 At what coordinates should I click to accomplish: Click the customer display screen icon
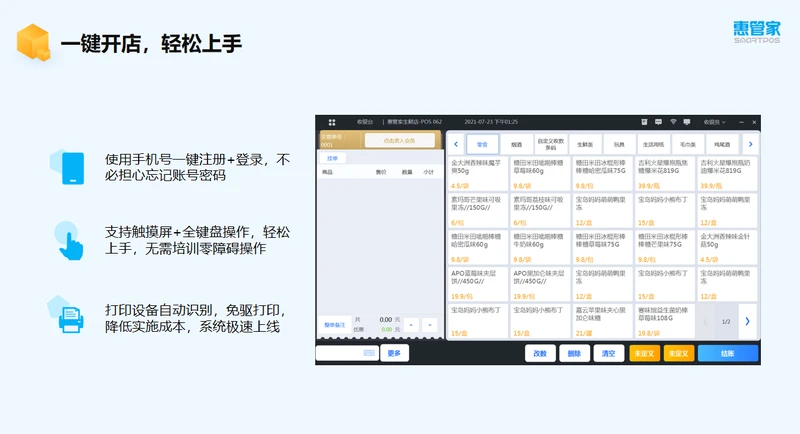click(x=689, y=122)
